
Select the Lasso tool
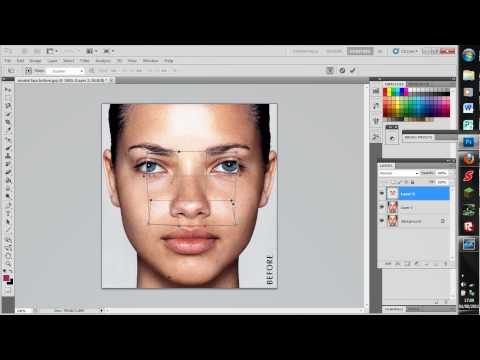click(x=8, y=105)
